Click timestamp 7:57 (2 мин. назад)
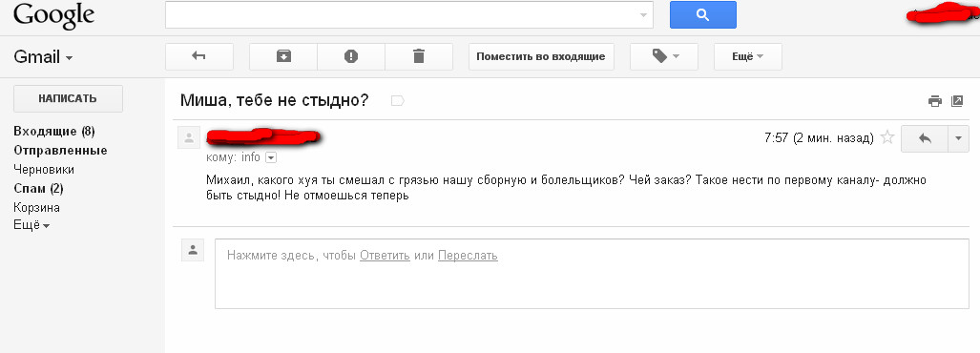 tap(819, 138)
